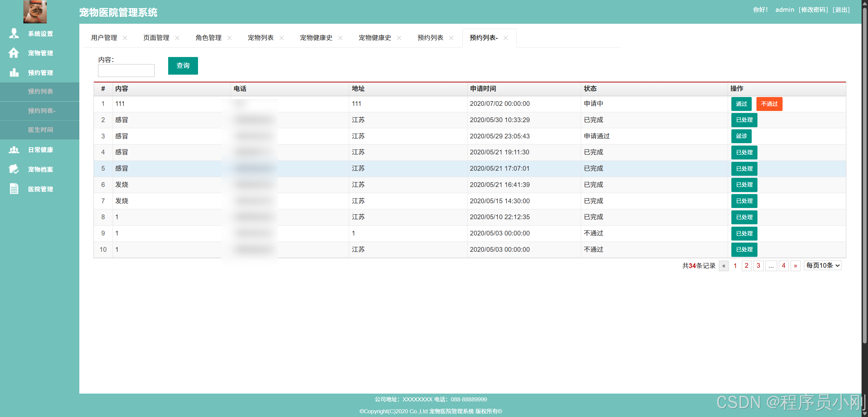This screenshot has width=868, height=417.
Task: Switch to the 宠物列表 tab
Action: point(260,38)
